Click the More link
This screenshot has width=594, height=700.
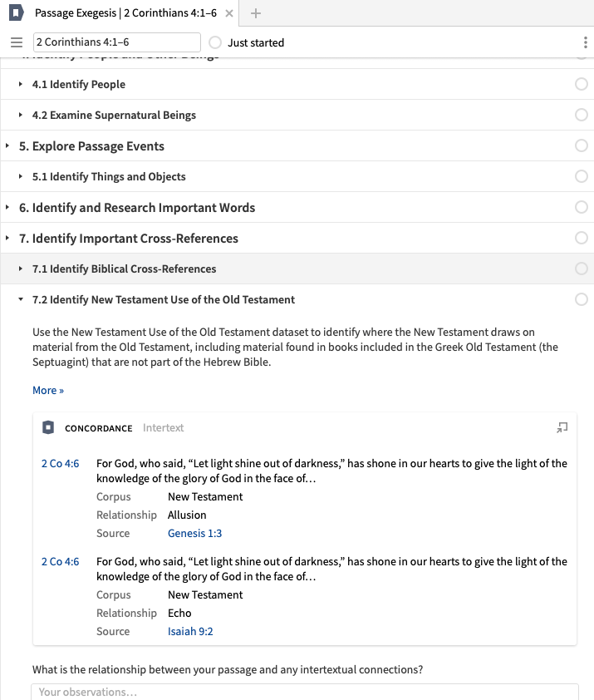click(x=47, y=391)
